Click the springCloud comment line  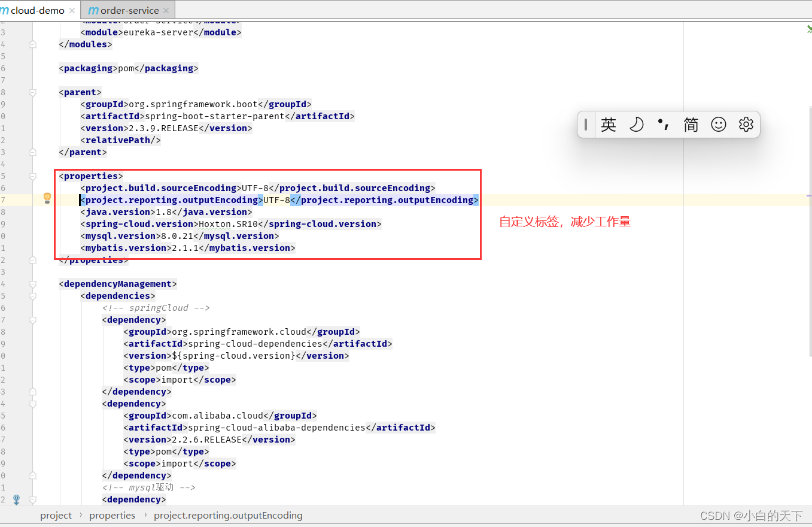[156, 308]
